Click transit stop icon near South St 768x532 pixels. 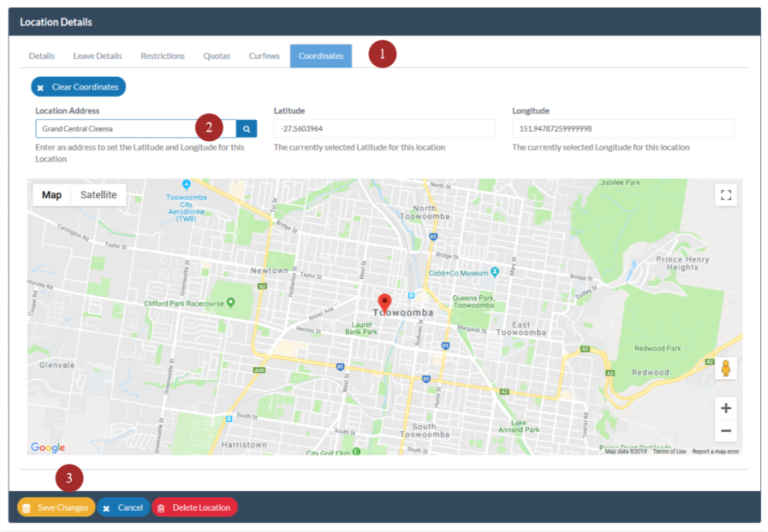229,419
